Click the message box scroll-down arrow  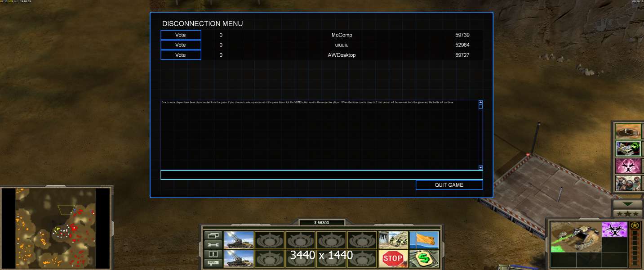pyautogui.click(x=480, y=167)
